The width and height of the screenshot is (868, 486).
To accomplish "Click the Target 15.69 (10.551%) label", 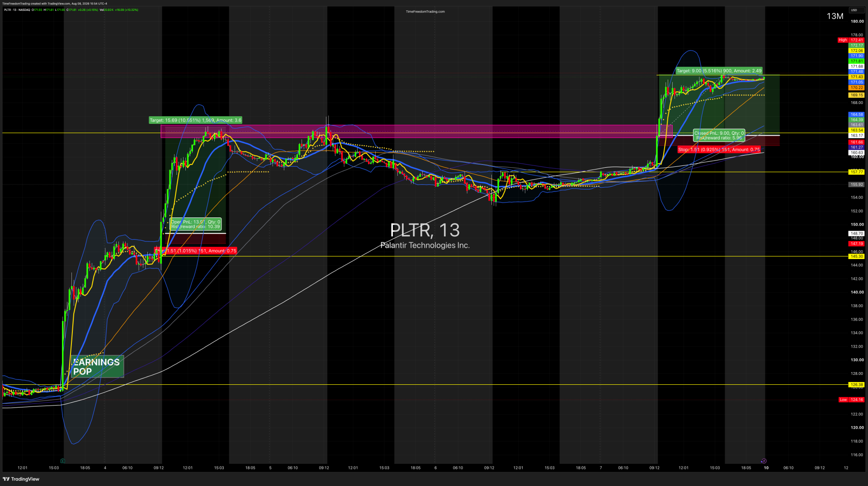I will click(196, 120).
